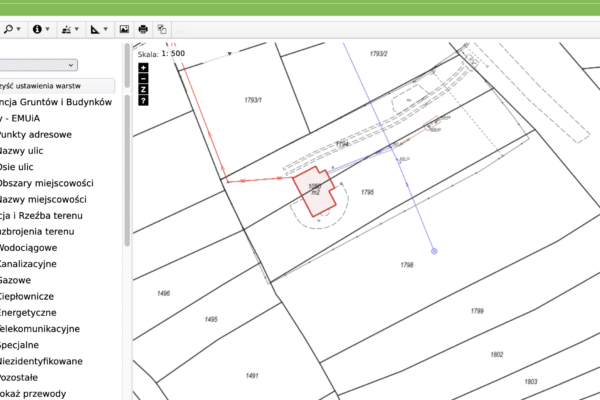Select 'Osie ulic' layer
The image size is (600, 400).
click(16, 167)
